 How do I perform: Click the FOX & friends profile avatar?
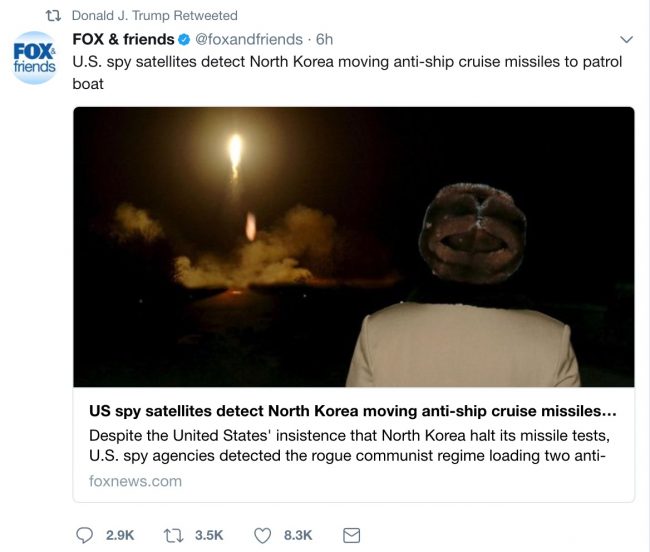[x=34, y=59]
